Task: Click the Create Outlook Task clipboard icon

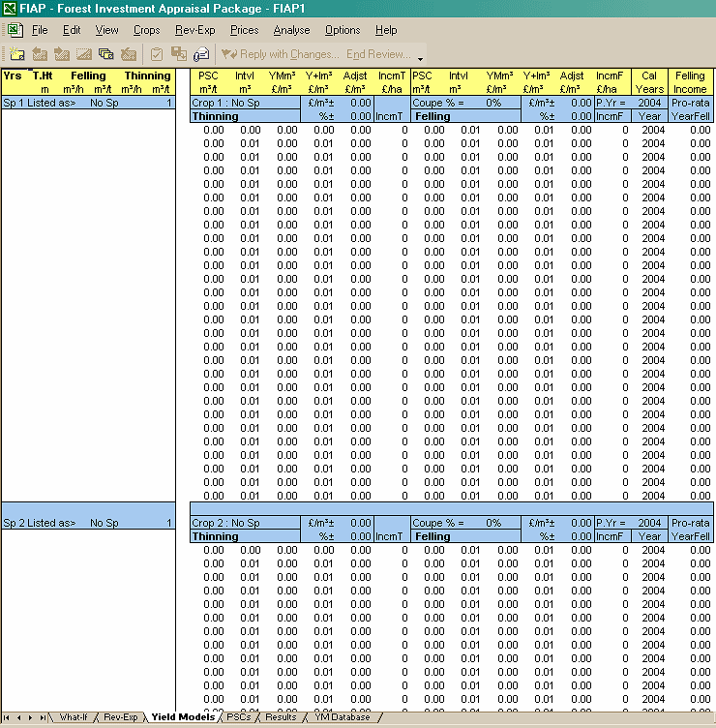Action: coord(156,54)
